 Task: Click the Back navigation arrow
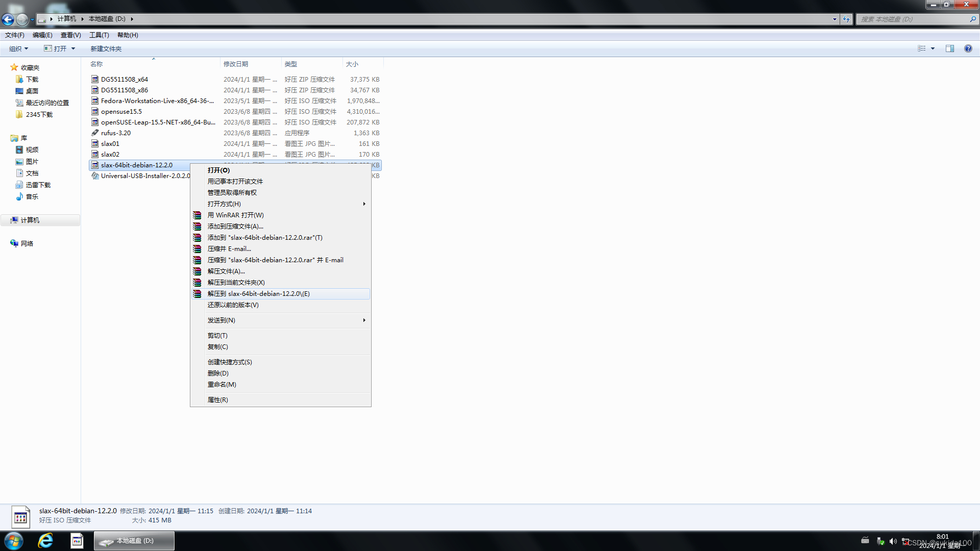pyautogui.click(x=8, y=19)
